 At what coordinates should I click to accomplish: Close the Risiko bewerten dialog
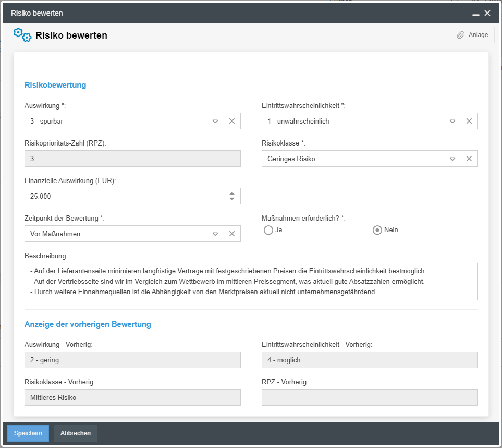click(x=487, y=13)
